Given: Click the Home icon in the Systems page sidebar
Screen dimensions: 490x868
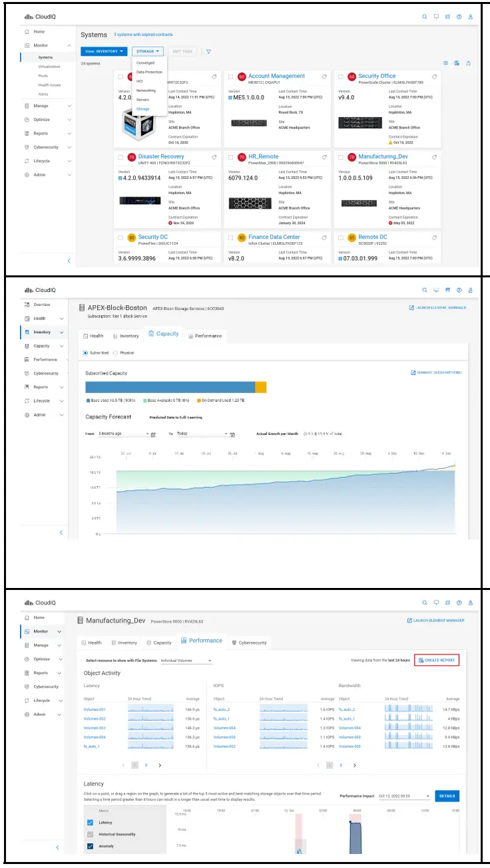Looking at the screenshot, I should 27,32.
